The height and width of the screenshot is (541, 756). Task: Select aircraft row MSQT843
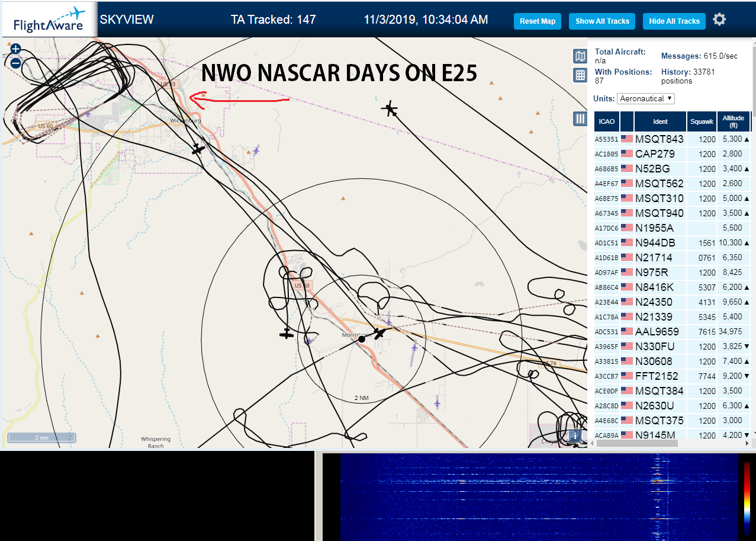[673, 139]
